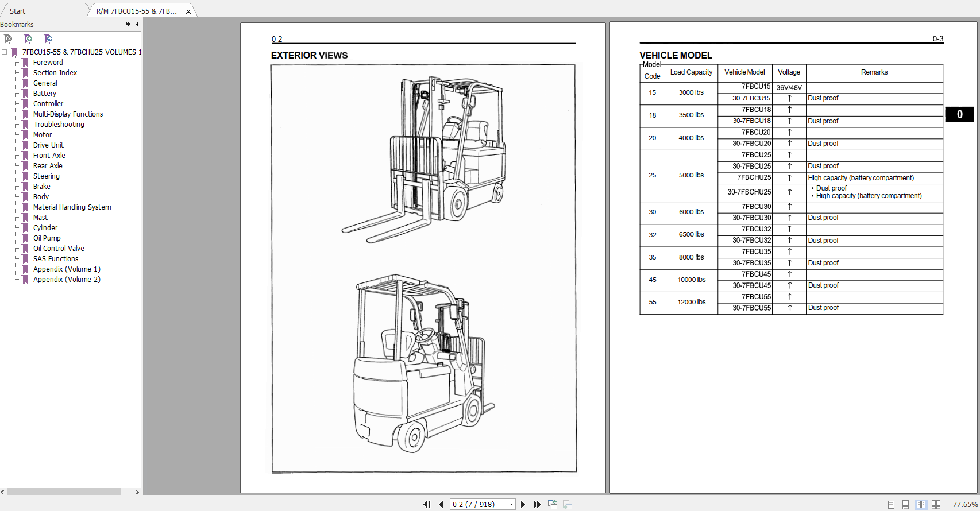Jump to the first page

pyautogui.click(x=427, y=504)
